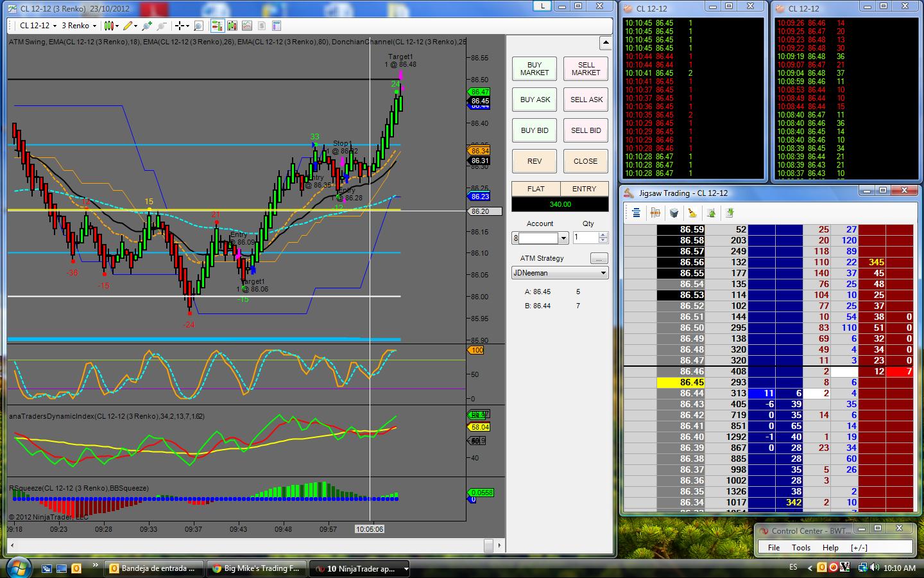This screenshot has width=924, height=578.
Task: Click SELL ASK button
Action: pyautogui.click(x=586, y=100)
